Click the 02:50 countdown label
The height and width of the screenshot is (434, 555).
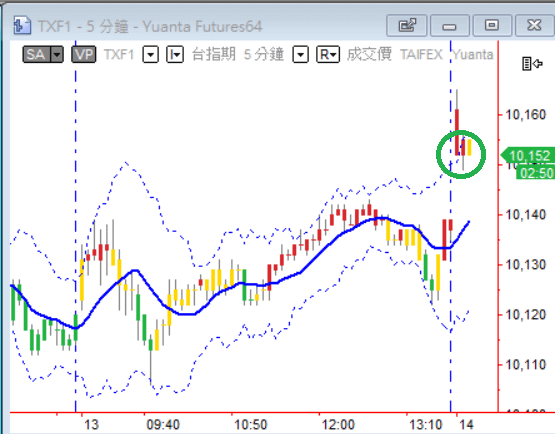(x=536, y=173)
